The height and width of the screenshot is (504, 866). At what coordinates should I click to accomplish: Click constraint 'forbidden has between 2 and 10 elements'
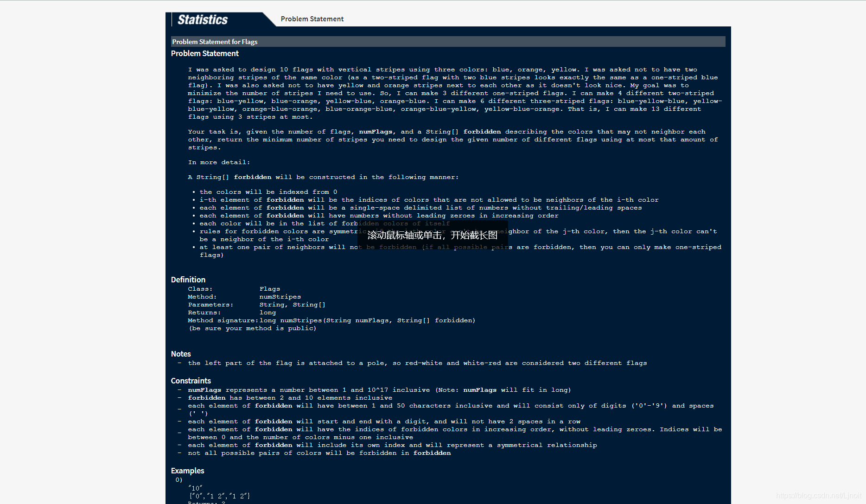[290, 398]
